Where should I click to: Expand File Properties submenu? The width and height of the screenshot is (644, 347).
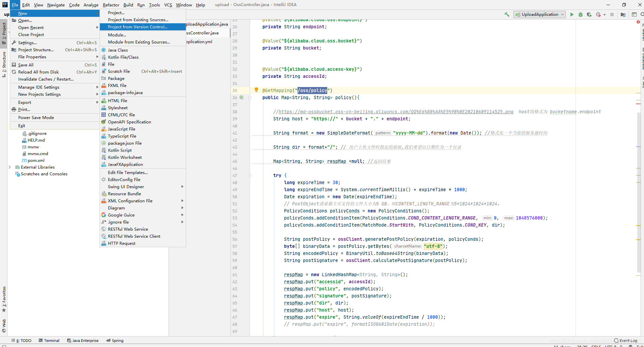click(x=55, y=57)
